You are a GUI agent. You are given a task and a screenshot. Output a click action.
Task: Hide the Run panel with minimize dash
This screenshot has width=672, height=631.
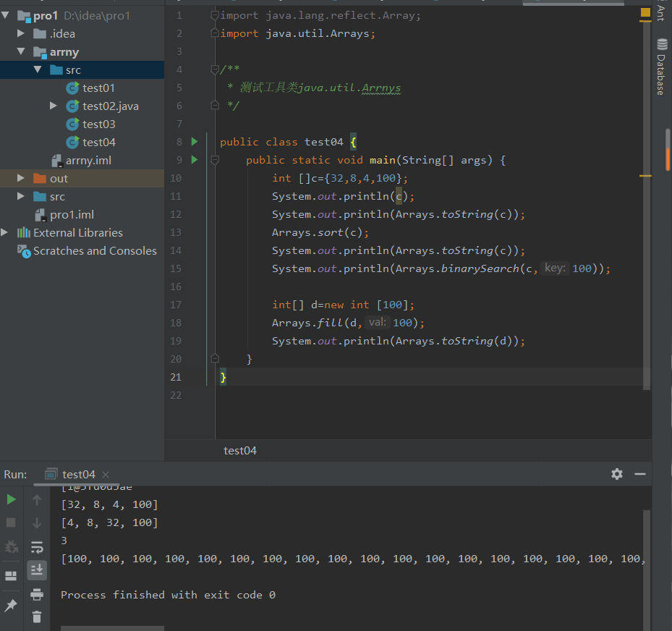point(639,474)
